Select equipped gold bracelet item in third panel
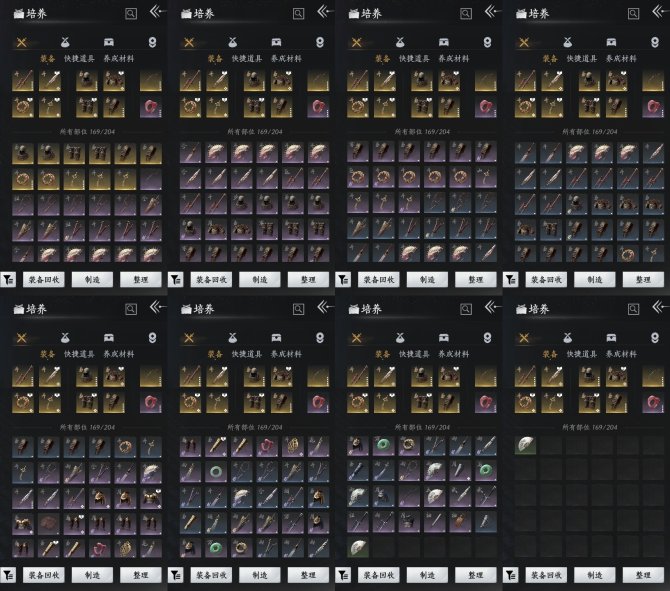The image size is (670, 591). [x=358, y=107]
